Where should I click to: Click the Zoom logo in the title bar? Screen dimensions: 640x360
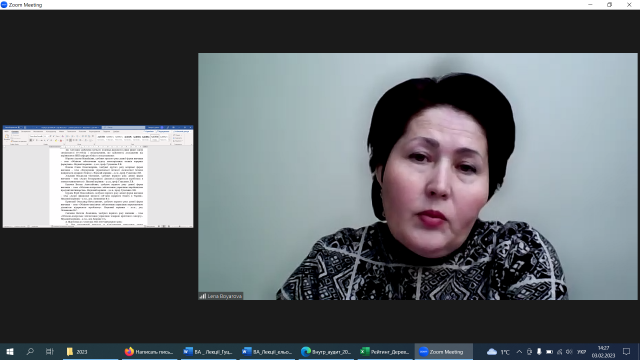[4, 5]
